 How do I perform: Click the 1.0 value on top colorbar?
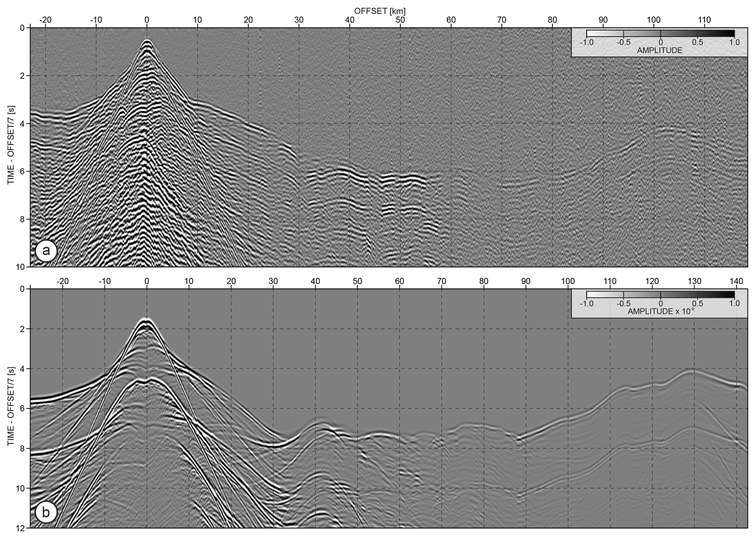[x=734, y=42]
